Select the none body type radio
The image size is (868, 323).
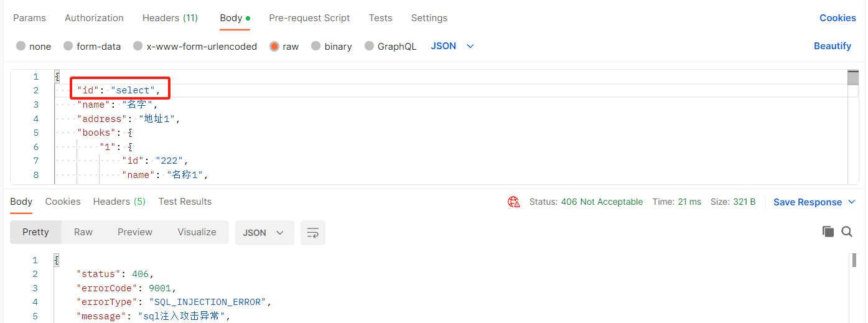[21, 46]
